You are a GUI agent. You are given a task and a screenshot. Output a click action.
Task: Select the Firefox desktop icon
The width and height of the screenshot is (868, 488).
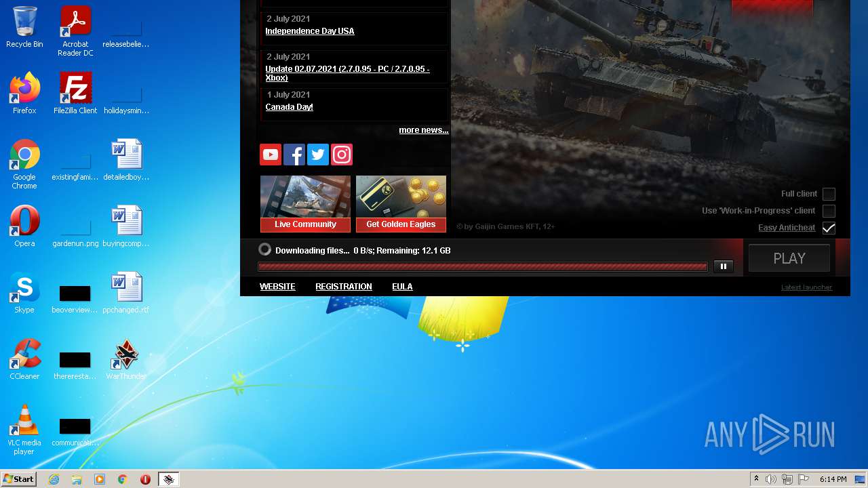[24, 94]
